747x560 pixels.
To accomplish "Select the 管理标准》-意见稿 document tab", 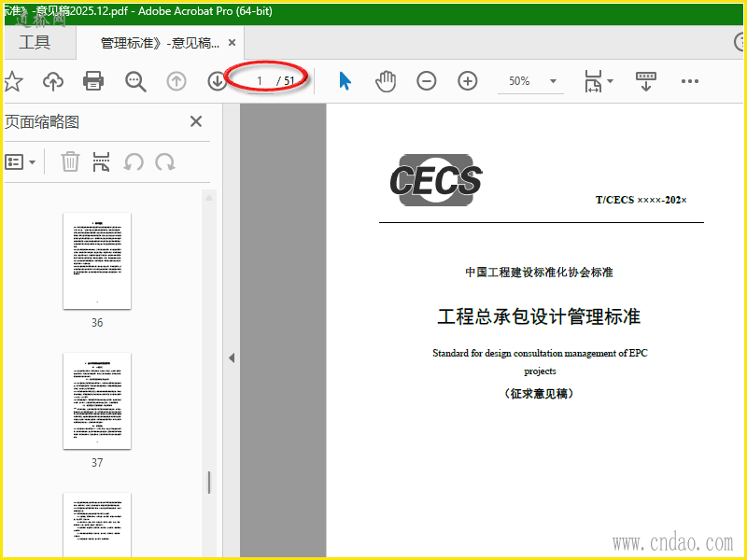I will pos(160,43).
